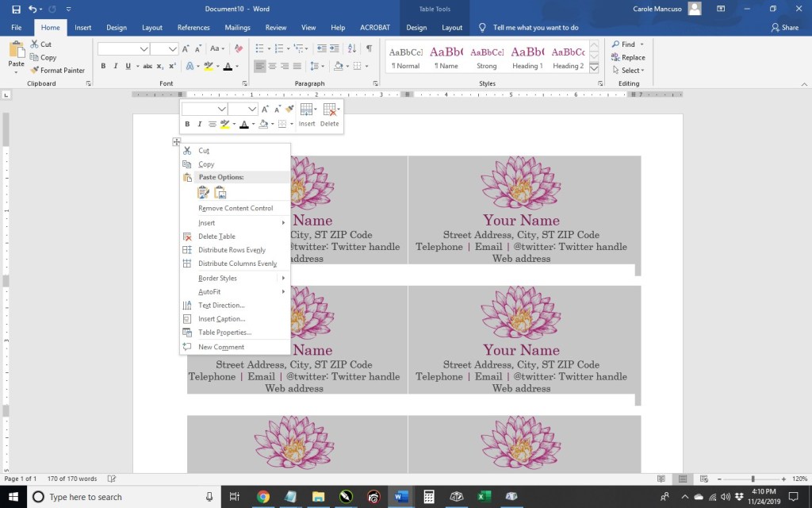Screen dimensions: 812x508
Task: Click the Clear All Formatting eraser icon
Action: [x=239, y=49]
